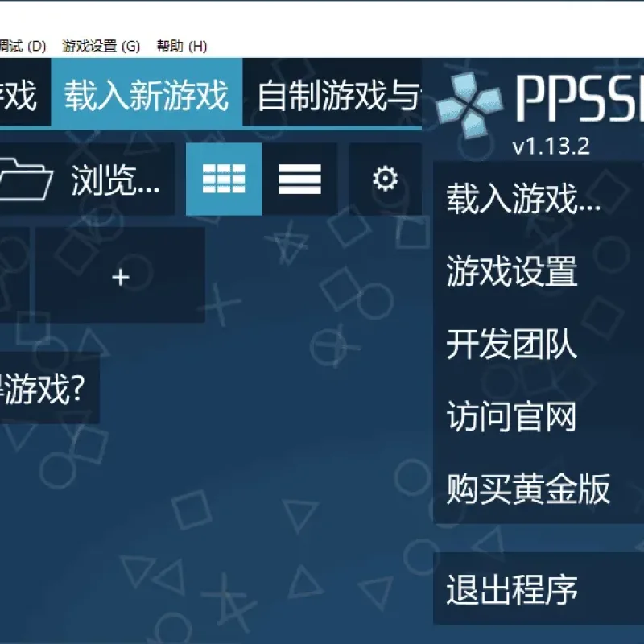The image size is (644, 644).
Task: Click the version label v1.13.2
Action: 551,147
